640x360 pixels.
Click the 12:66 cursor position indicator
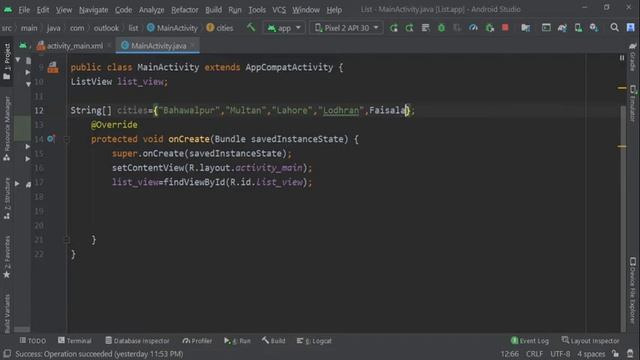point(509,353)
